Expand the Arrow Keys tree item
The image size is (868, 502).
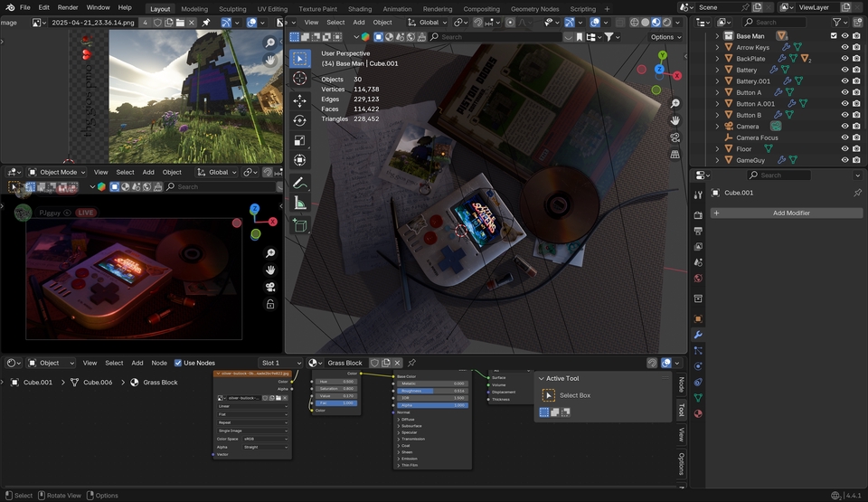(718, 47)
